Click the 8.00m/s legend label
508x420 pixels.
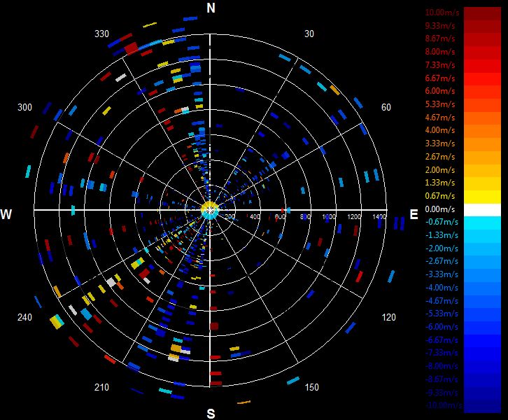[x=440, y=52]
